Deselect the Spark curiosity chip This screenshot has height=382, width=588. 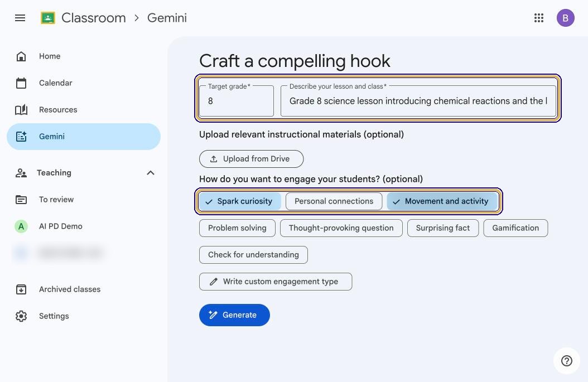tap(240, 201)
